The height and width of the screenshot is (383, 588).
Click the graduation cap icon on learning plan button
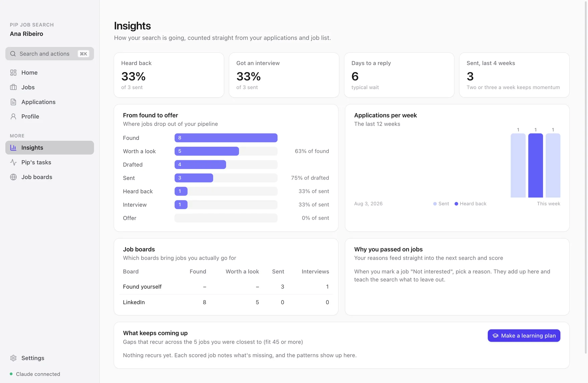pyautogui.click(x=495, y=336)
